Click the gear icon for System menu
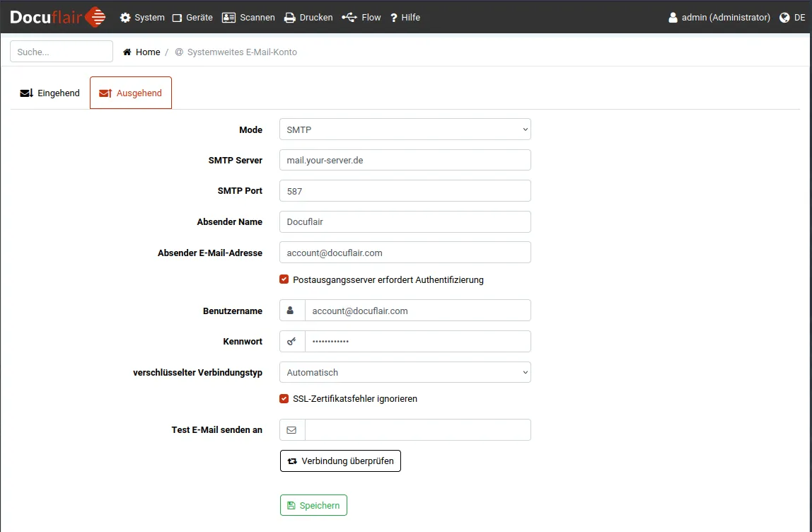 click(x=125, y=18)
